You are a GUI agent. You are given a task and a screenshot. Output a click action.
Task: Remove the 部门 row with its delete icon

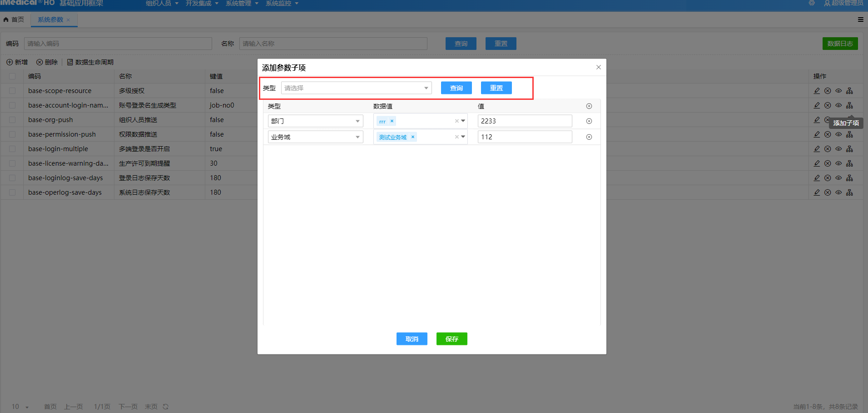click(589, 121)
